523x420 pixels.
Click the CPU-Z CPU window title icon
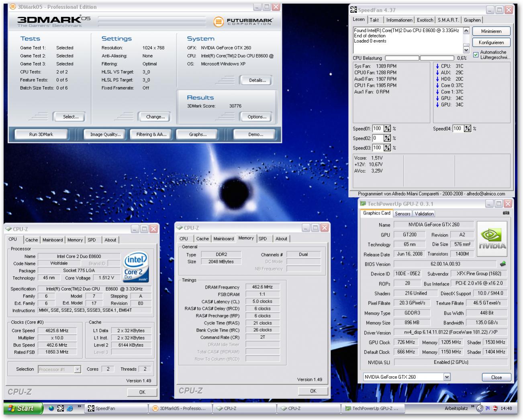pos(8,229)
